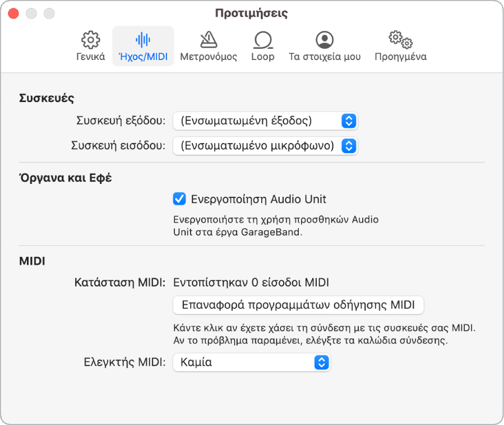Viewport: 504px width, 425px height.
Task: Click Επαναφορά προγραμμάτων οδήγησης MIDI button
Action: click(x=298, y=306)
